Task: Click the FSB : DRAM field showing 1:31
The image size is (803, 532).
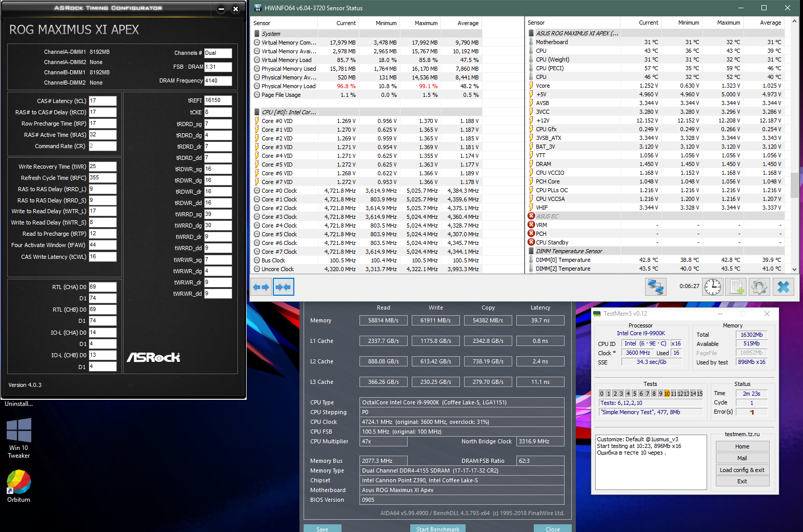Action: click(218, 67)
